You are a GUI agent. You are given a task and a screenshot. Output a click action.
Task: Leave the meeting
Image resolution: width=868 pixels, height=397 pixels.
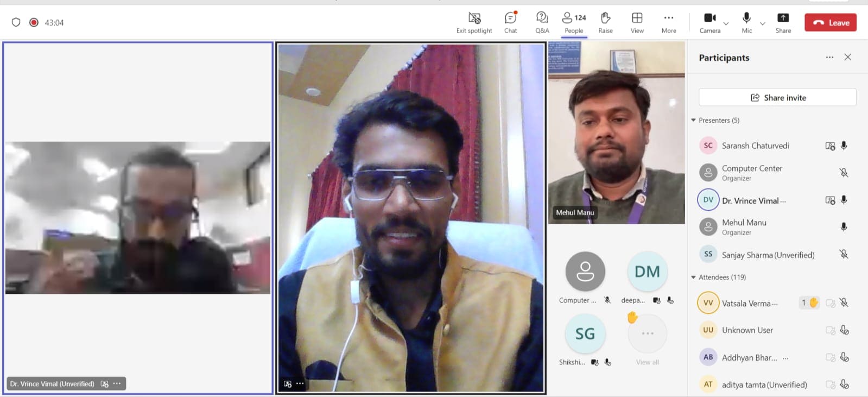[831, 22]
